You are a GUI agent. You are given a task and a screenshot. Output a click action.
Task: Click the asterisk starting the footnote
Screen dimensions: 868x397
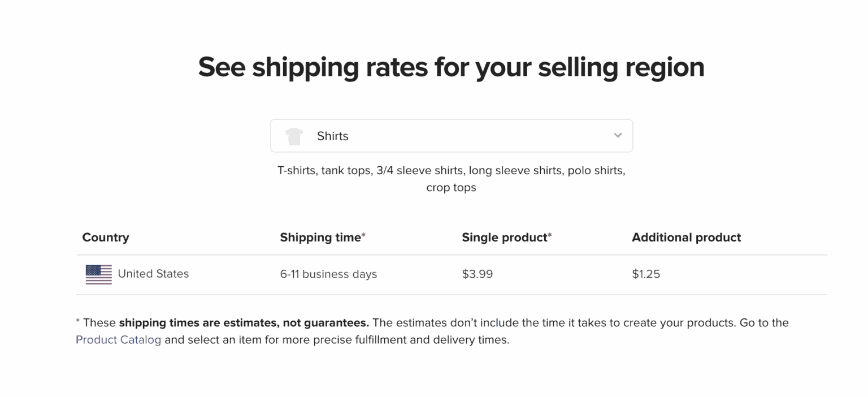[78, 322]
